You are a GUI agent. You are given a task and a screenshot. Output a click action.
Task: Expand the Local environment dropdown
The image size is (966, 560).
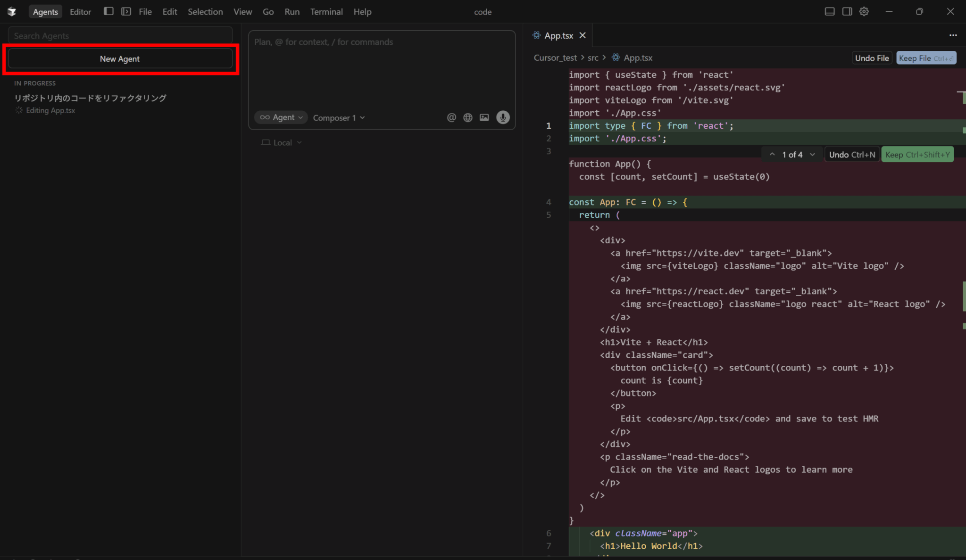point(282,143)
